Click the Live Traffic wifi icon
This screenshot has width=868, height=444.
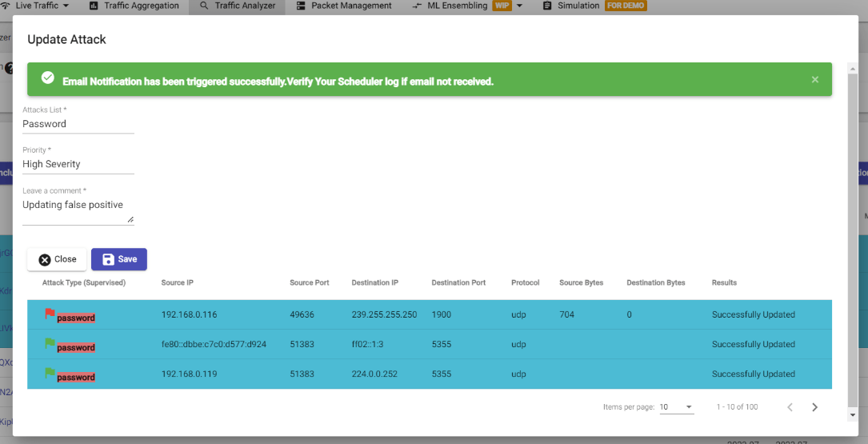(6, 6)
